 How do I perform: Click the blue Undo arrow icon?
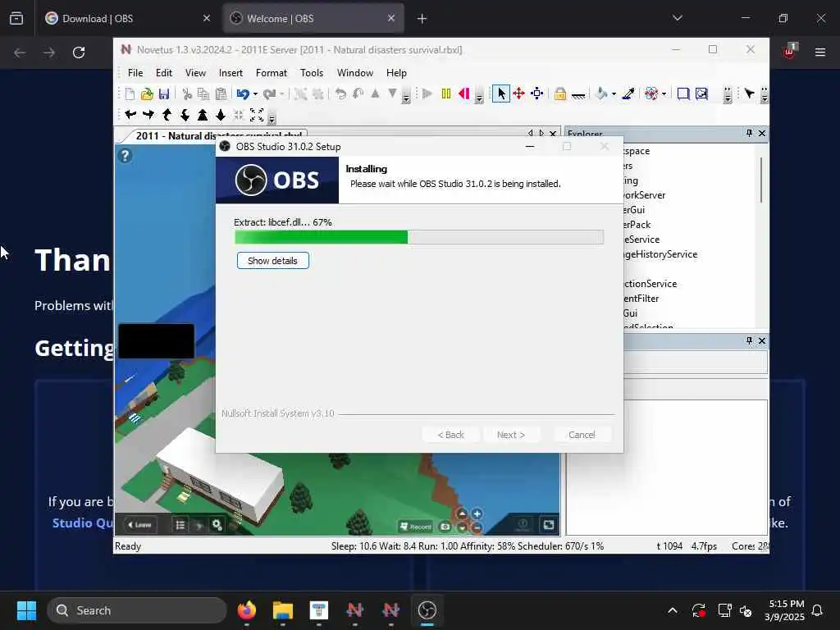pyautogui.click(x=243, y=94)
